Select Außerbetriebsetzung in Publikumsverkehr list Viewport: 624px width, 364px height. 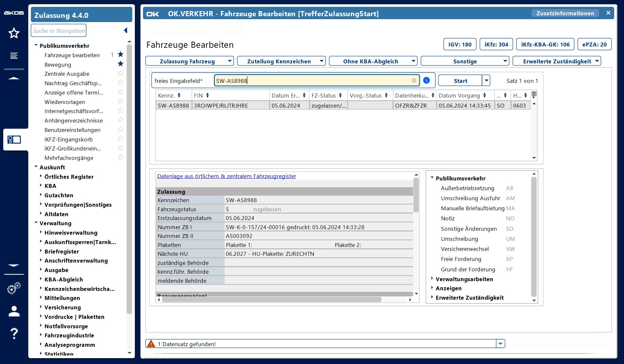tap(467, 188)
